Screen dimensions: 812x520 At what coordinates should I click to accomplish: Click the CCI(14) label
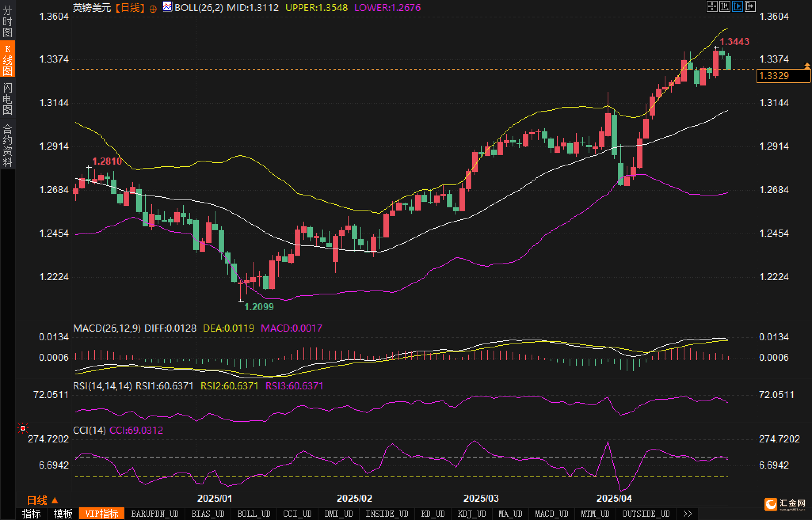pos(90,430)
